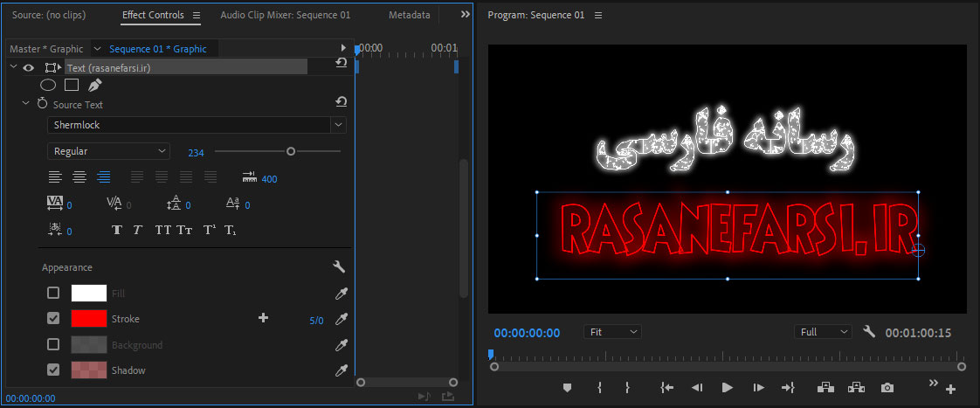
Task: Enable faux italic text style
Action: [137, 230]
